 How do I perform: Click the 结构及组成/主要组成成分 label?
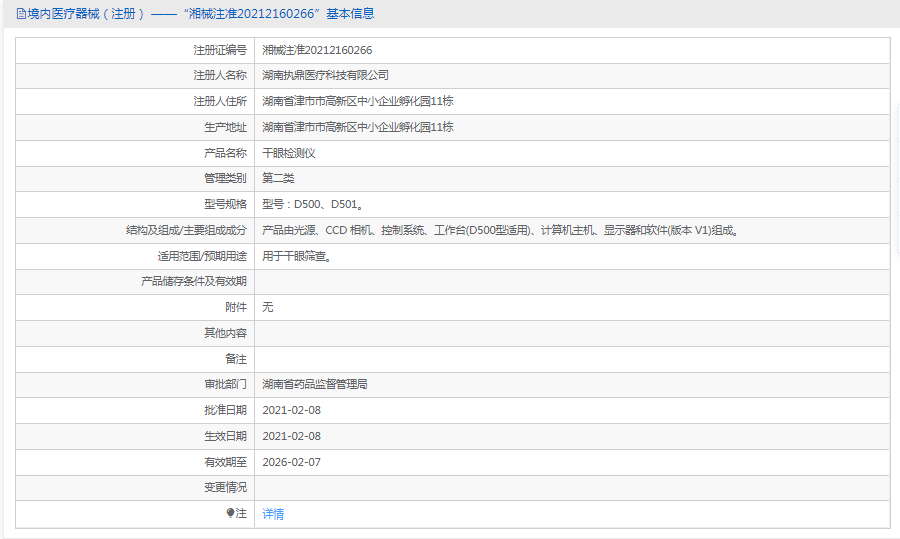coord(187,230)
